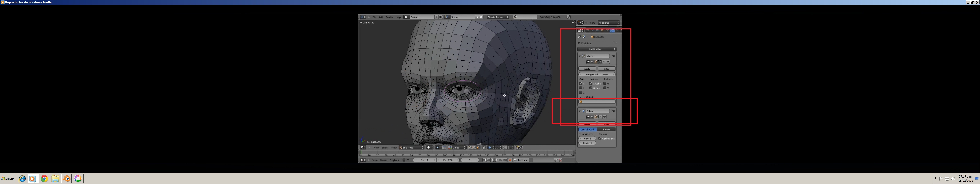Viewport: 980px width, 184px height.
Task: Jump to the last frame
Action: 505,160
